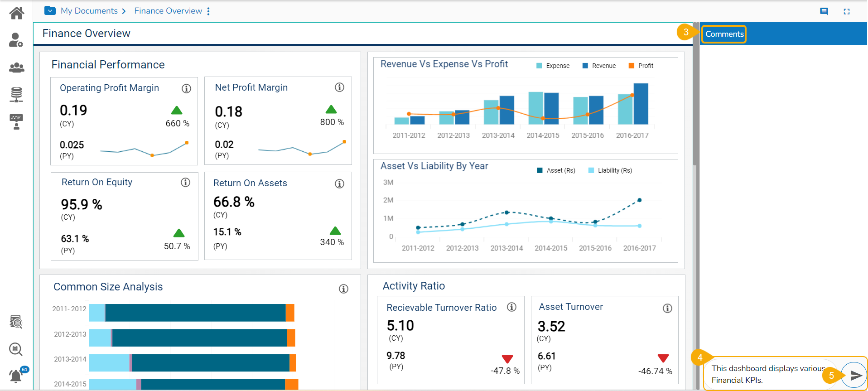The height and width of the screenshot is (391, 868).
Task: Toggle Profit series in chart legend
Action: [x=641, y=66]
